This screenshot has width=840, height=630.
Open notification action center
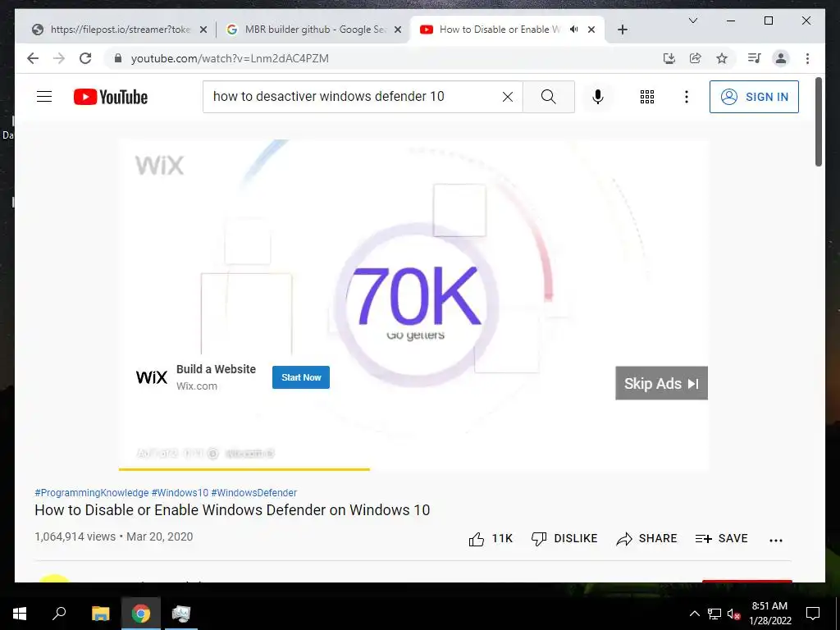pyautogui.click(x=813, y=614)
